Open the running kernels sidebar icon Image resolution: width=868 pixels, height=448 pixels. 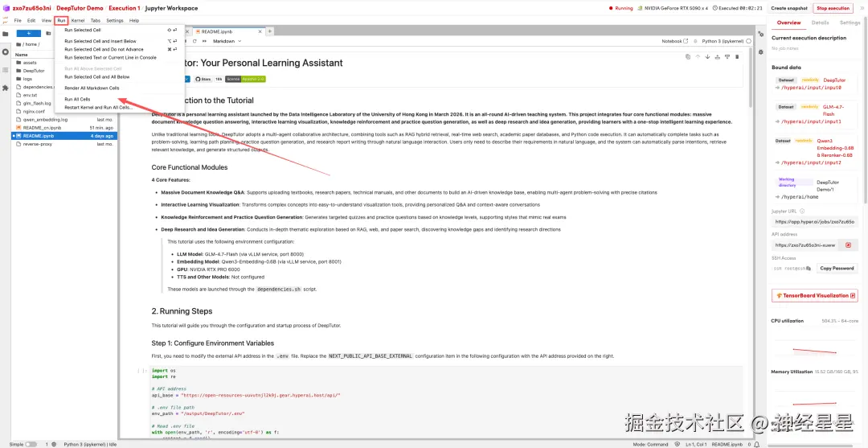click(6, 51)
